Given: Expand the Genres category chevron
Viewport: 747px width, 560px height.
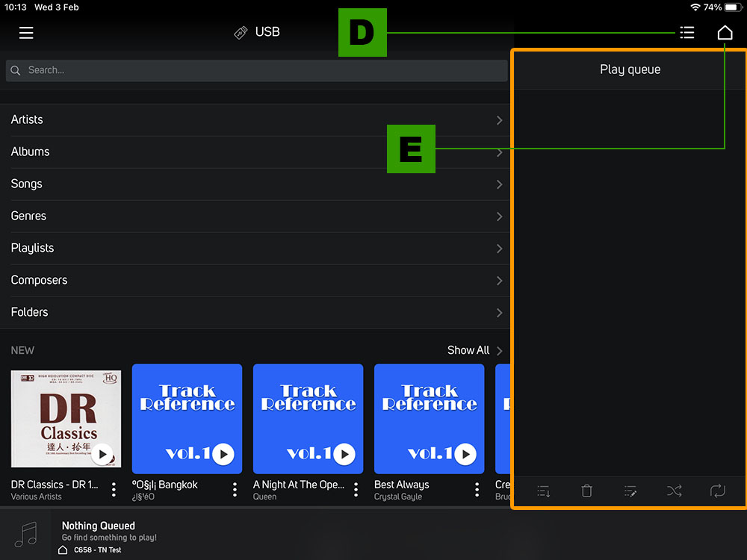Looking at the screenshot, I should 499,217.
